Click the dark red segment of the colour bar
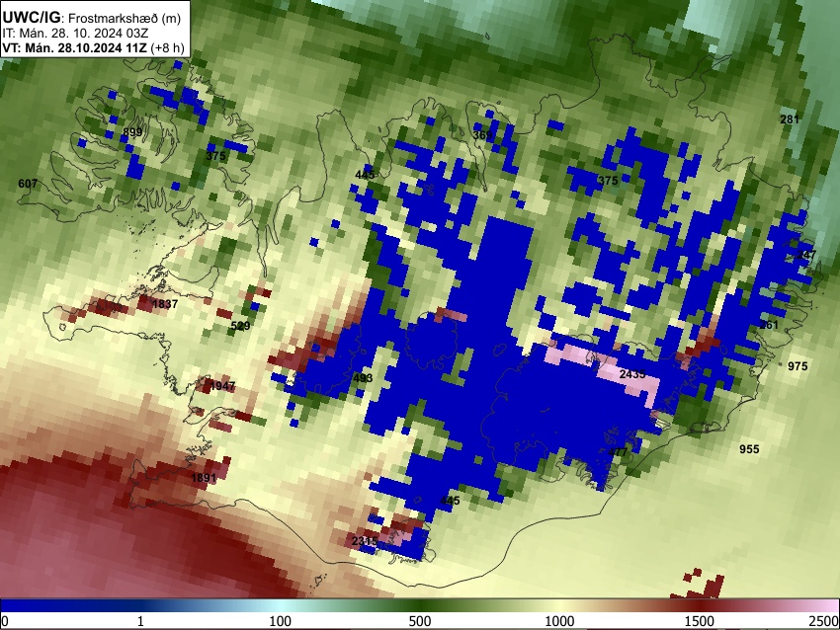840x630 pixels. pyautogui.click(x=700, y=606)
